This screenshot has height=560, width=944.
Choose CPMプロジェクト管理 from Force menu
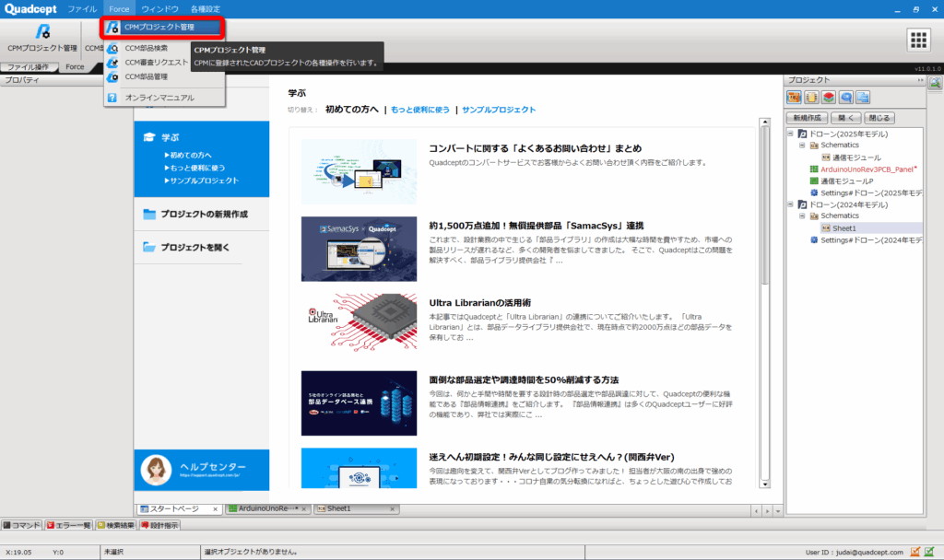[x=164, y=27]
